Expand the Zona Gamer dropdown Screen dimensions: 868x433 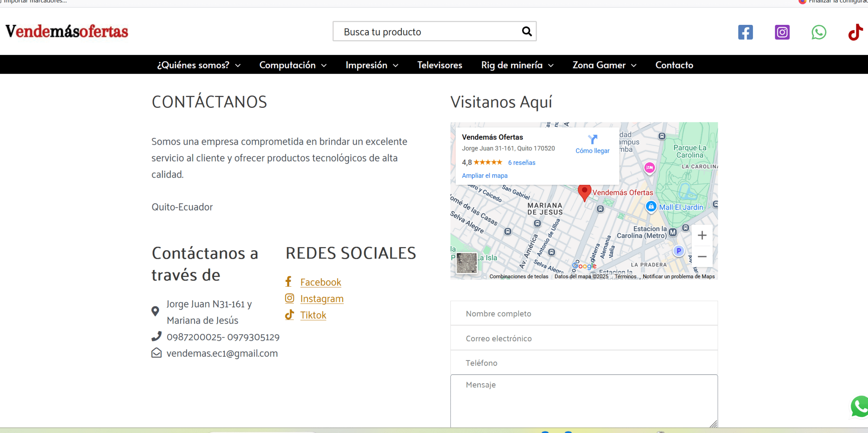(x=604, y=65)
